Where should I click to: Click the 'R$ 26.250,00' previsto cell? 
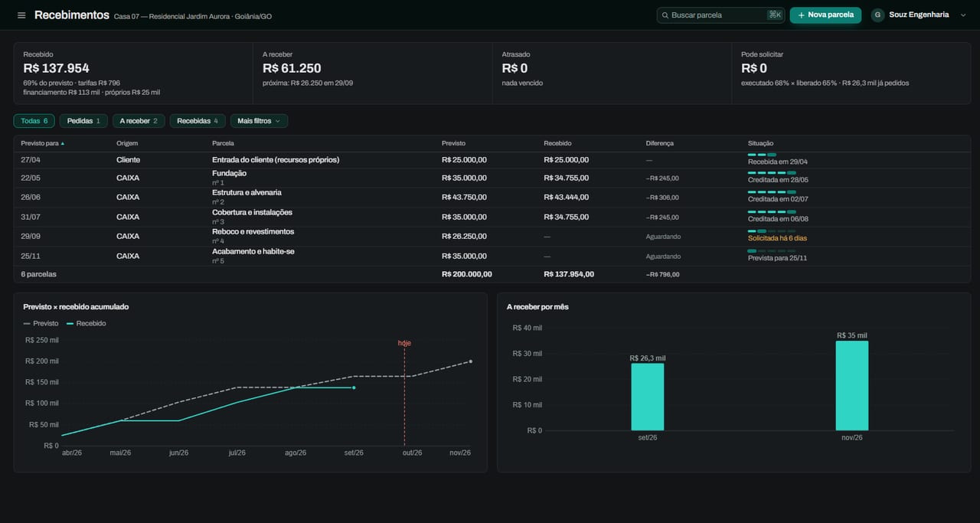pos(464,237)
